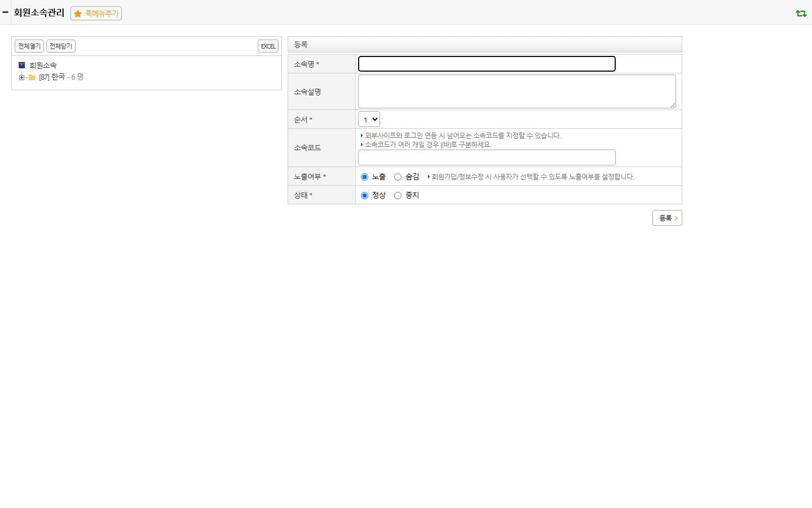Select the 노출 radio button
Viewport: 812px width, 508px height.
(364, 177)
